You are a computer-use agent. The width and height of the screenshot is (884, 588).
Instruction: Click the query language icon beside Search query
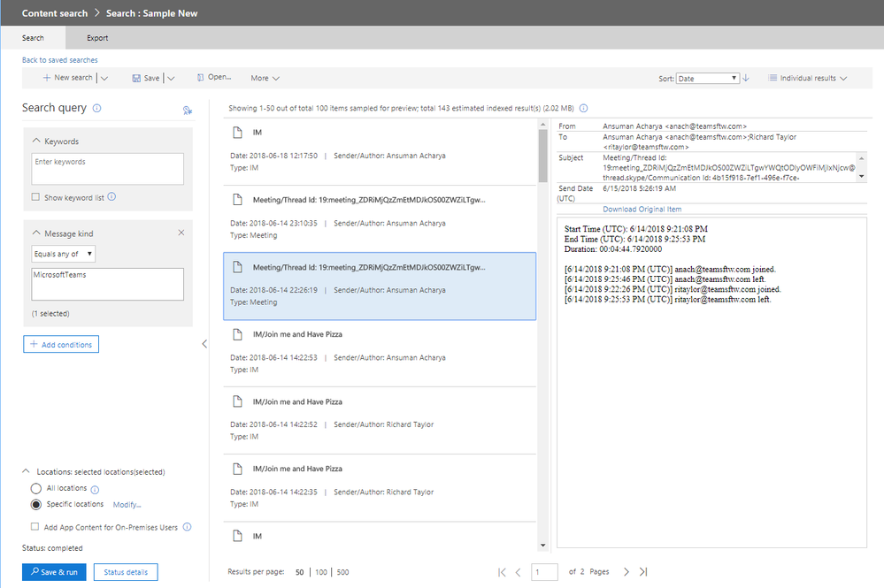pos(188,111)
